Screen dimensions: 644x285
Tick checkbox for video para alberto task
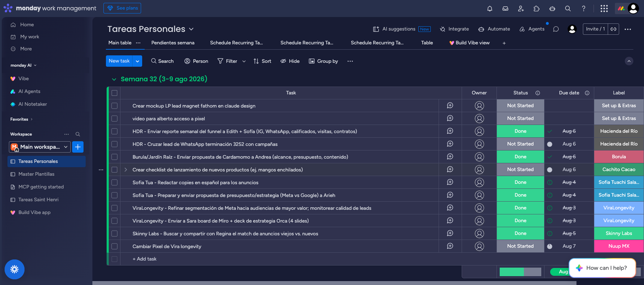114,119
